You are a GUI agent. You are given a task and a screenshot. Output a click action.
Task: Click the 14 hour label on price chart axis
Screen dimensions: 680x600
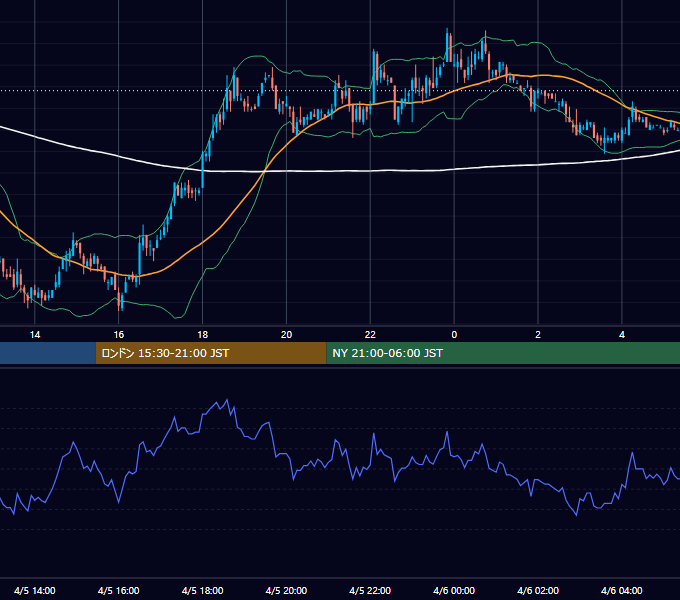(35, 335)
